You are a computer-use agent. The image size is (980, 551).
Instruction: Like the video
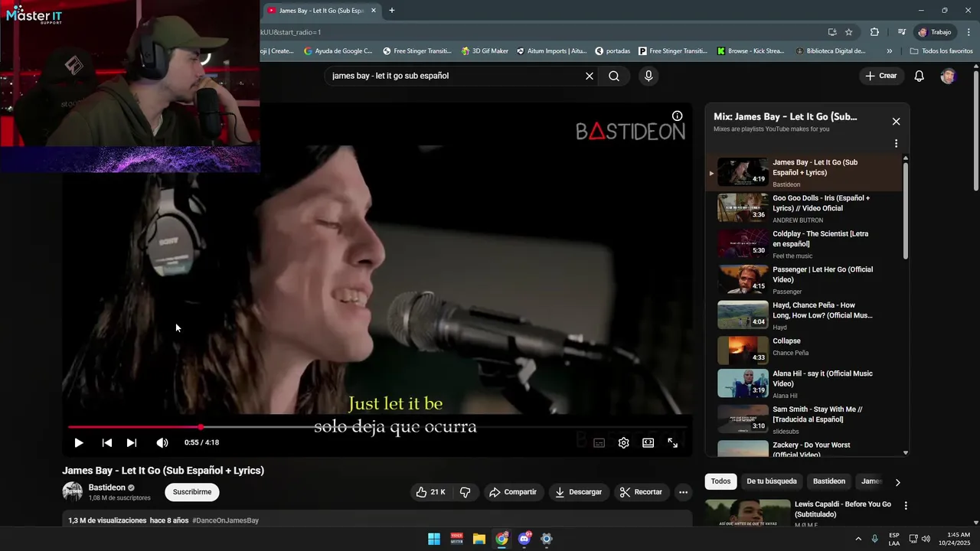(430, 492)
